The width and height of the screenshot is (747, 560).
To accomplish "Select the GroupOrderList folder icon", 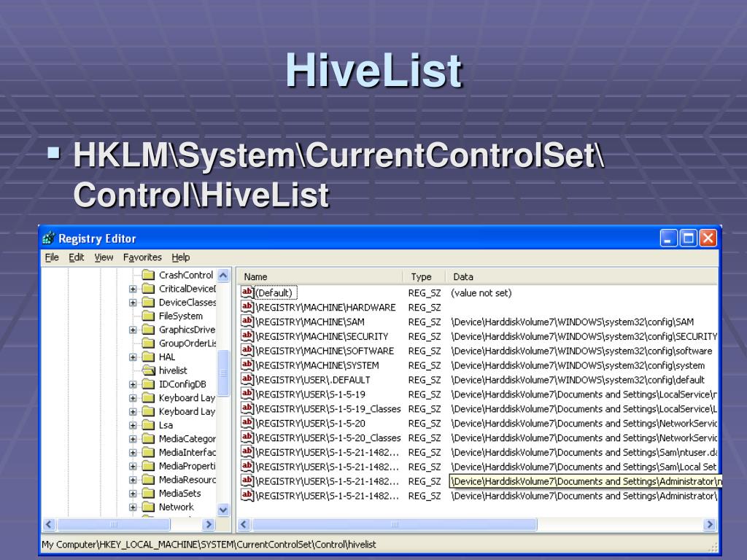I will (149, 343).
